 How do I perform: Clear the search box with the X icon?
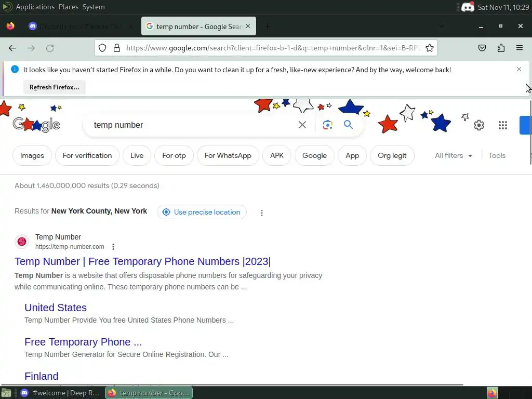coord(302,125)
